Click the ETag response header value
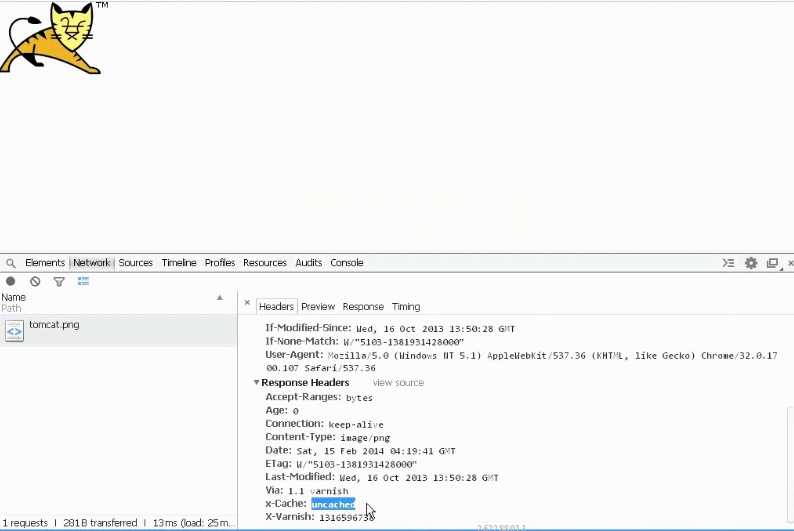The width and height of the screenshot is (794, 531). click(356, 464)
